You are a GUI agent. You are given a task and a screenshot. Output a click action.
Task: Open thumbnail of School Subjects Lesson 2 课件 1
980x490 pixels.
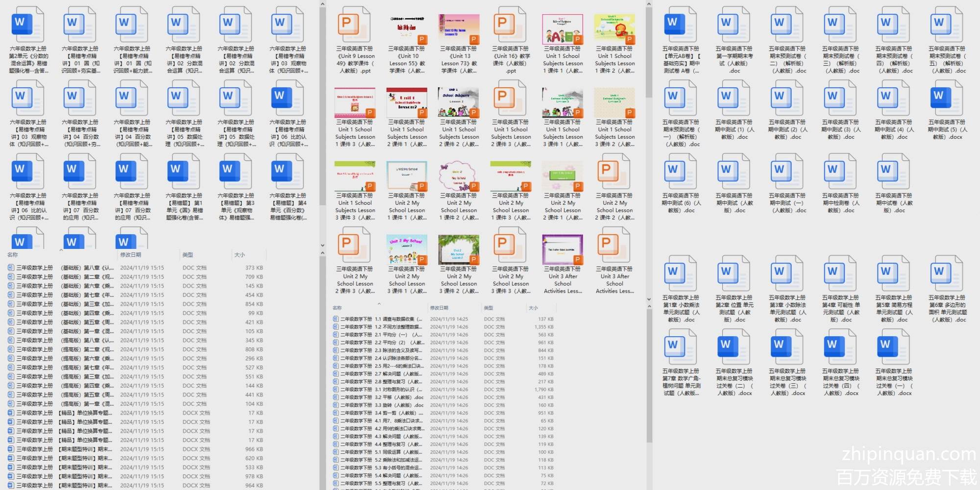tap(407, 102)
